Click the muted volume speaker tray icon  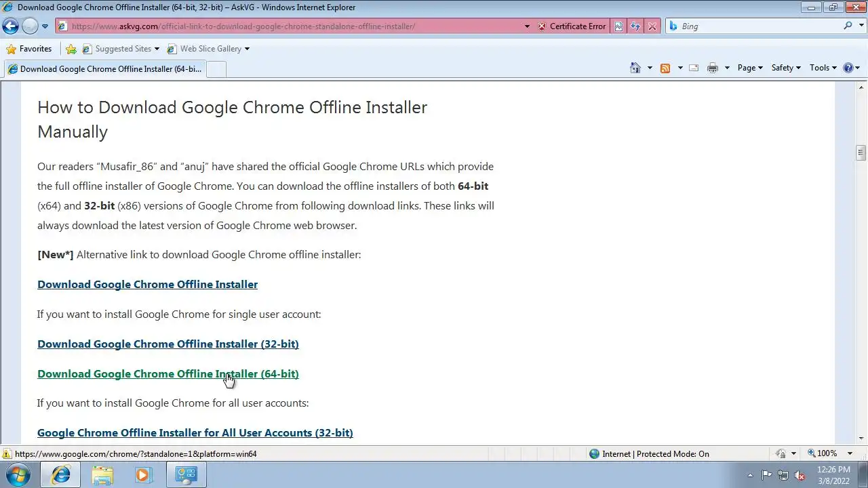[800, 475]
